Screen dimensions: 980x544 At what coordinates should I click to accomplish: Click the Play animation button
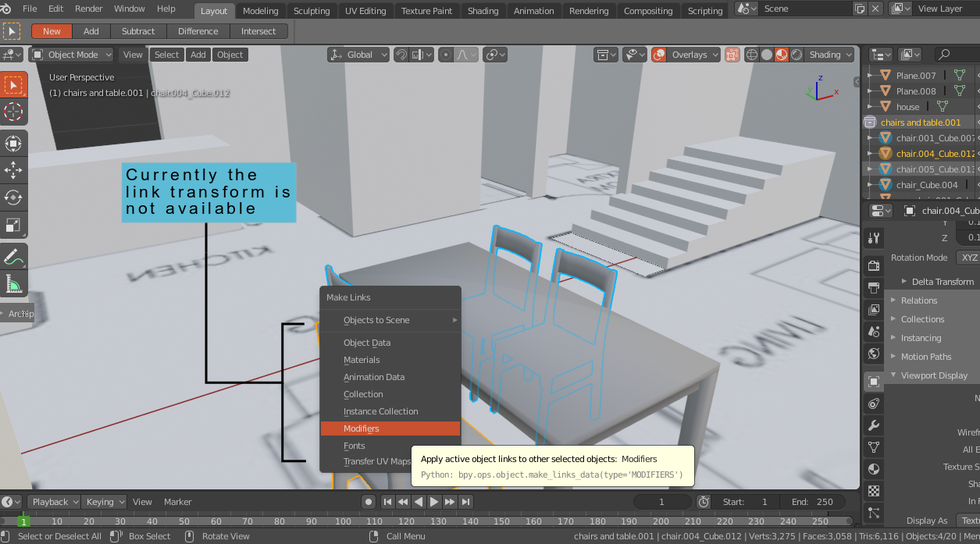(x=434, y=502)
